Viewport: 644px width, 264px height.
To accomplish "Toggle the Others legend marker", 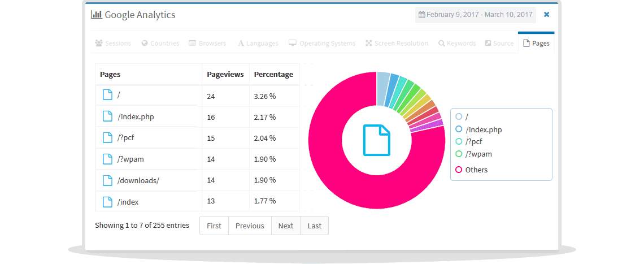I will coord(459,170).
